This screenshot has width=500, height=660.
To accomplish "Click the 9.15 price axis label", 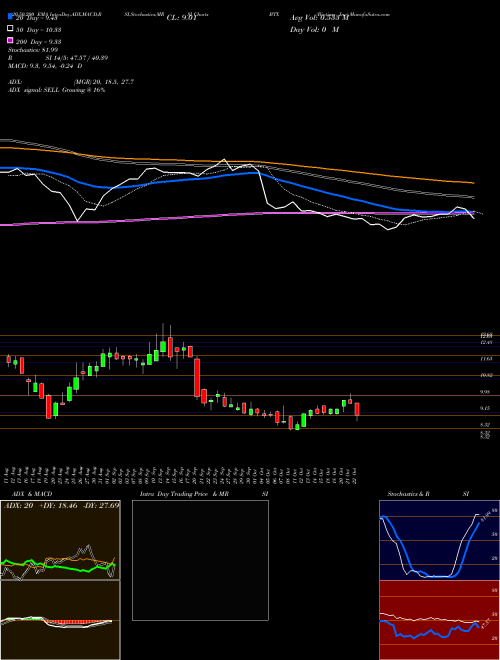I will pos(487,408).
